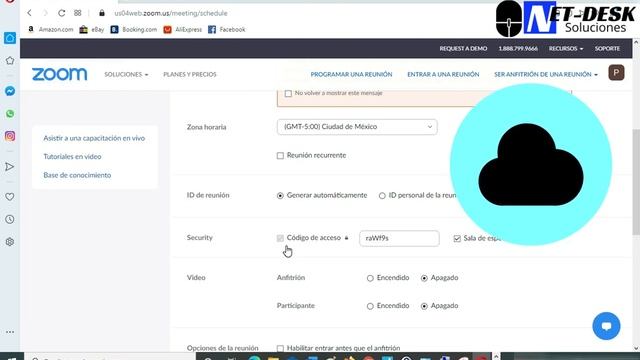Screen dimensions: 640x360
Task: Open PLANES Y PRECIOS
Action: 190,74
